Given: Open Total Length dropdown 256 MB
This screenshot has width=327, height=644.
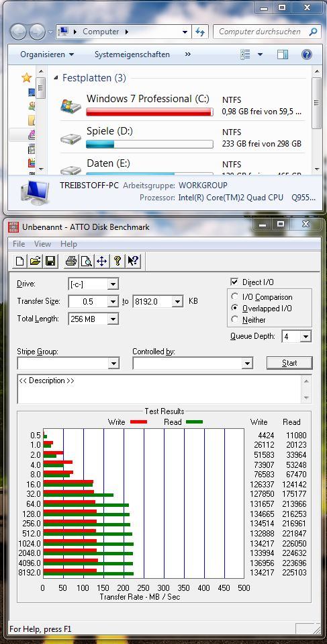Looking at the screenshot, I should [113, 319].
